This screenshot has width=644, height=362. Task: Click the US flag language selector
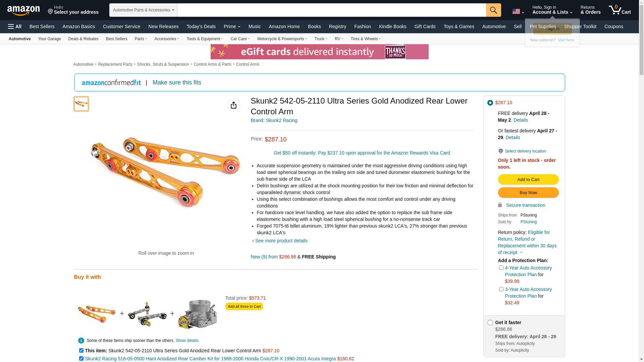pyautogui.click(x=518, y=11)
